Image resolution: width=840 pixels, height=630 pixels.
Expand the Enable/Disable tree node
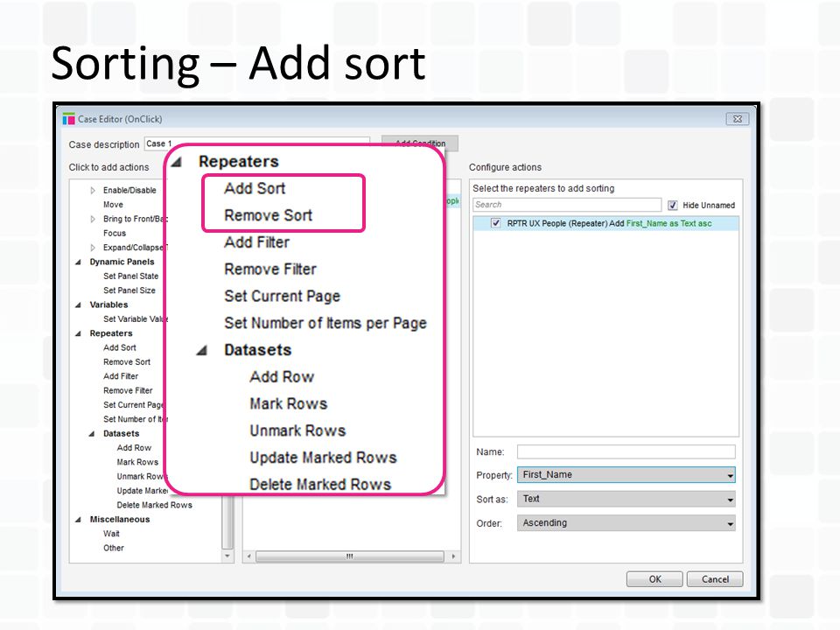point(93,190)
